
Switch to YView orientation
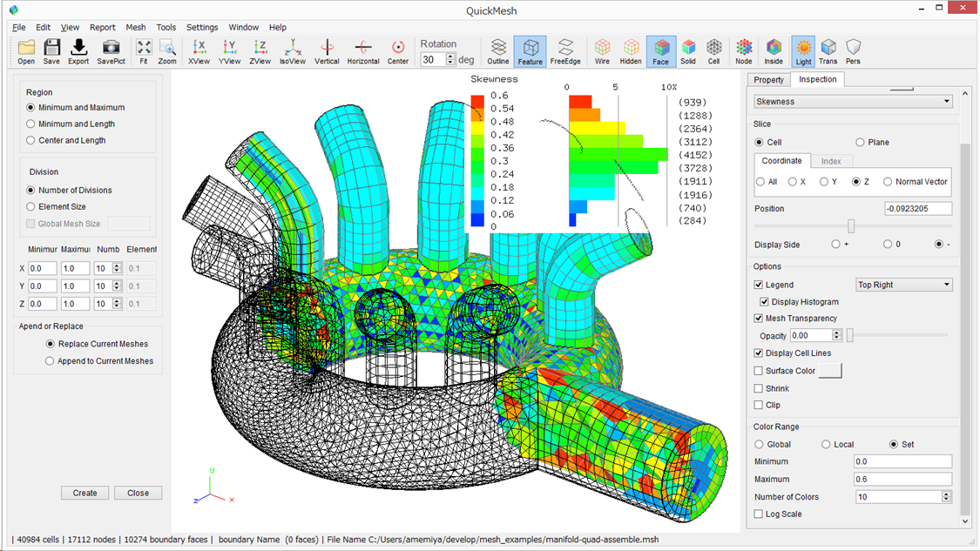point(229,51)
